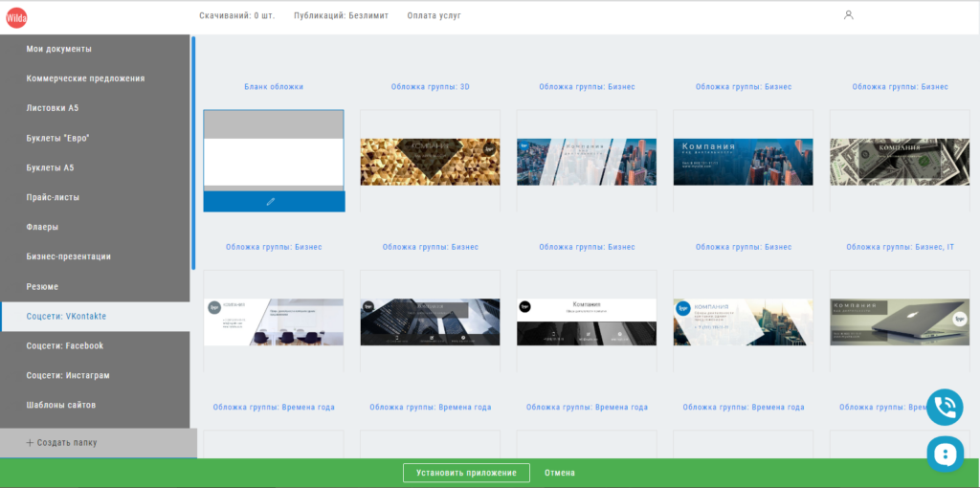Open the Бизнес-презентации category
980x488 pixels.
(69, 256)
